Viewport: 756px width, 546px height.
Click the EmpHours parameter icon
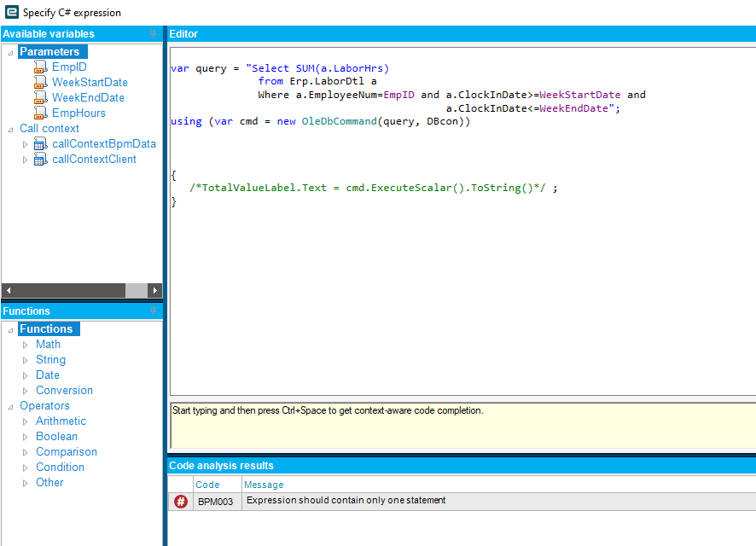(x=40, y=113)
